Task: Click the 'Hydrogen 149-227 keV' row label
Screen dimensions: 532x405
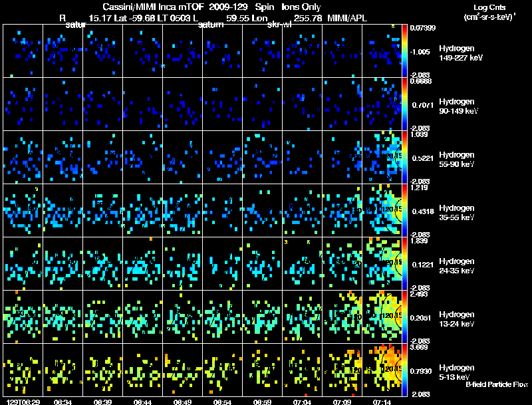Action: coord(461,53)
